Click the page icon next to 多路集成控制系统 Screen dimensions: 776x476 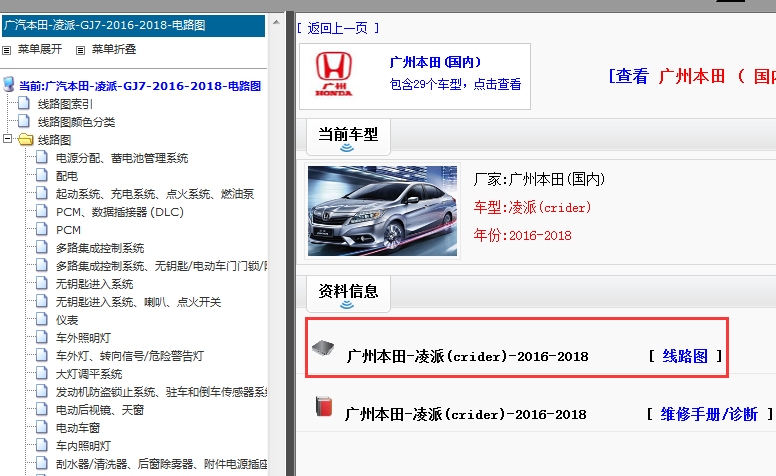[x=42, y=247]
